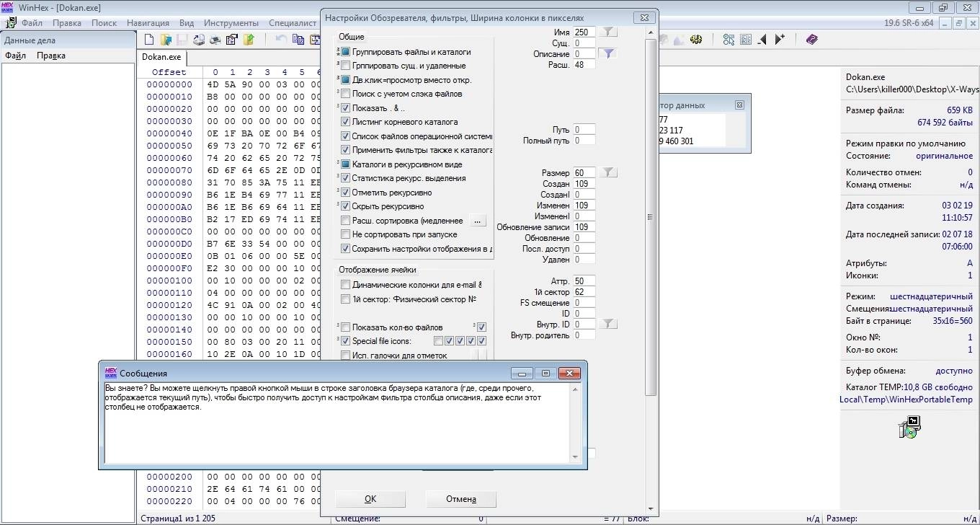
Task: Close the data interpreter small window
Action: click(x=739, y=105)
